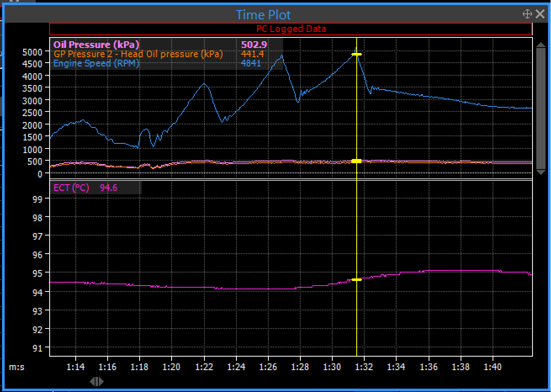Click the move-panel crosshair icon

click(527, 14)
